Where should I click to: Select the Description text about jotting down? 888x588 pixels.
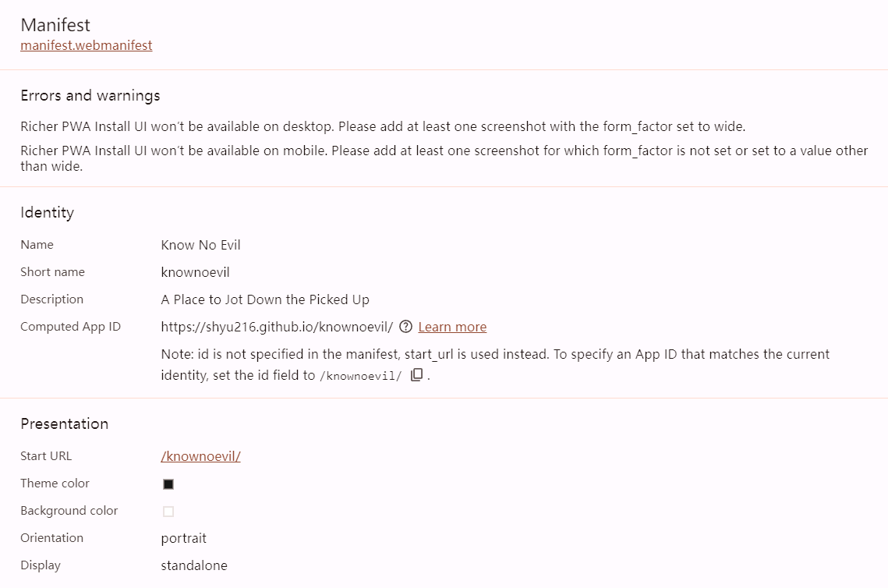point(265,299)
